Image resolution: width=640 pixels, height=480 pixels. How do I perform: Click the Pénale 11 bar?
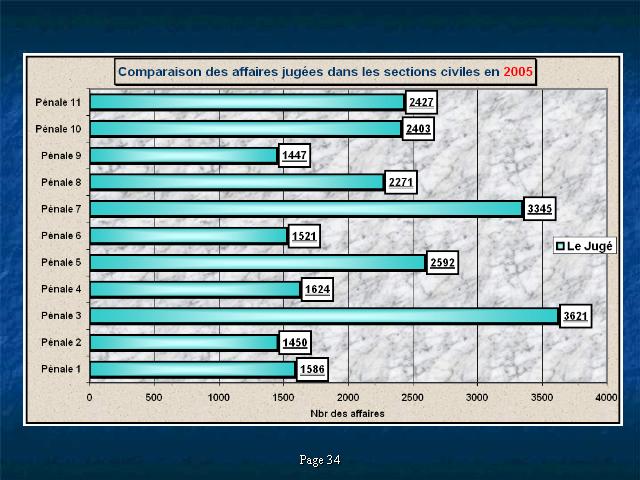click(247, 102)
